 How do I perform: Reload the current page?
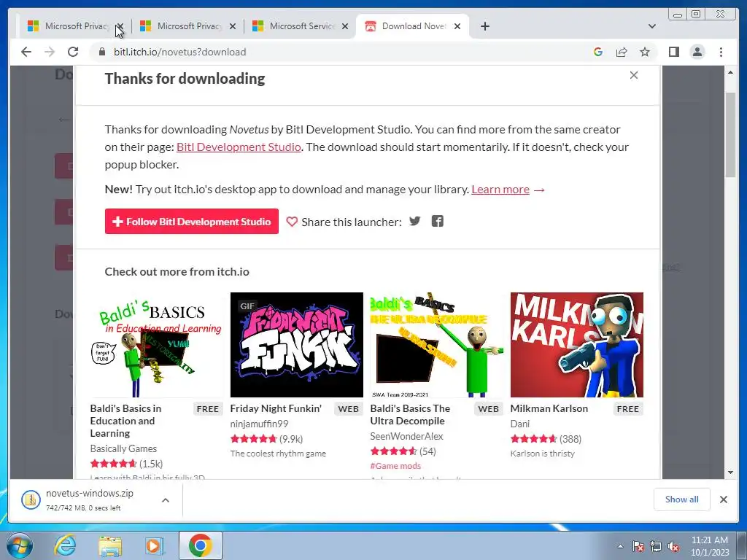(x=73, y=52)
